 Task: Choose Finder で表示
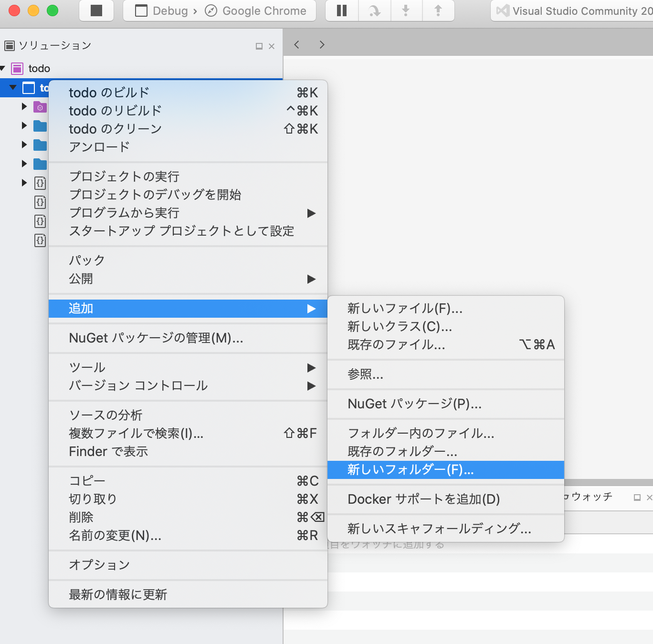click(188, 451)
